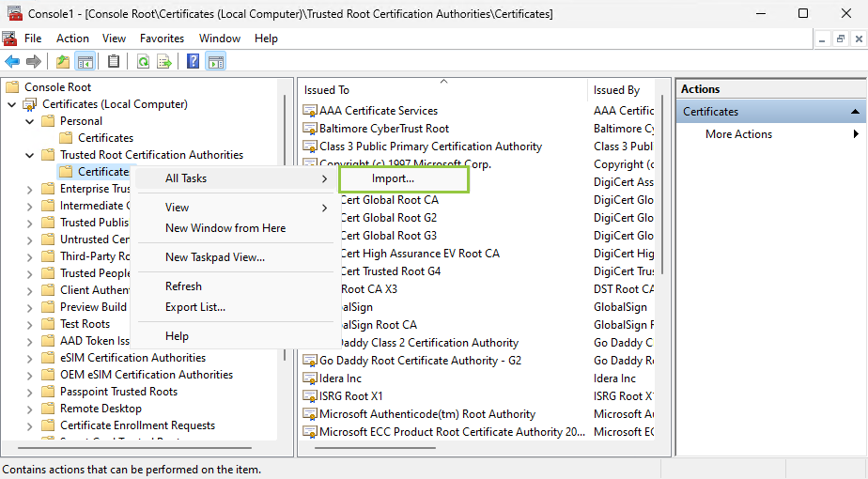Select Export List in the context menu
The height and width of the screenshot is (479, 868).
[195, 307]
